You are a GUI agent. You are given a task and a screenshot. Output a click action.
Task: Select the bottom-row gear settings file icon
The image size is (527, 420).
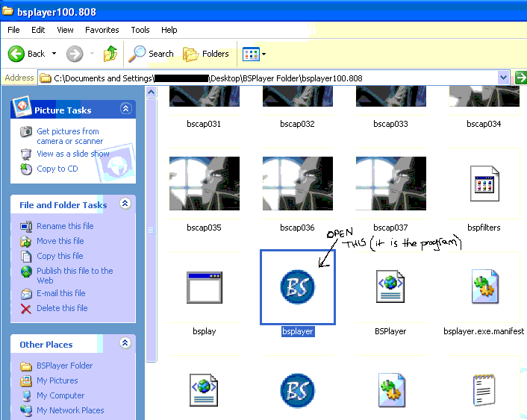click(392, 390)
